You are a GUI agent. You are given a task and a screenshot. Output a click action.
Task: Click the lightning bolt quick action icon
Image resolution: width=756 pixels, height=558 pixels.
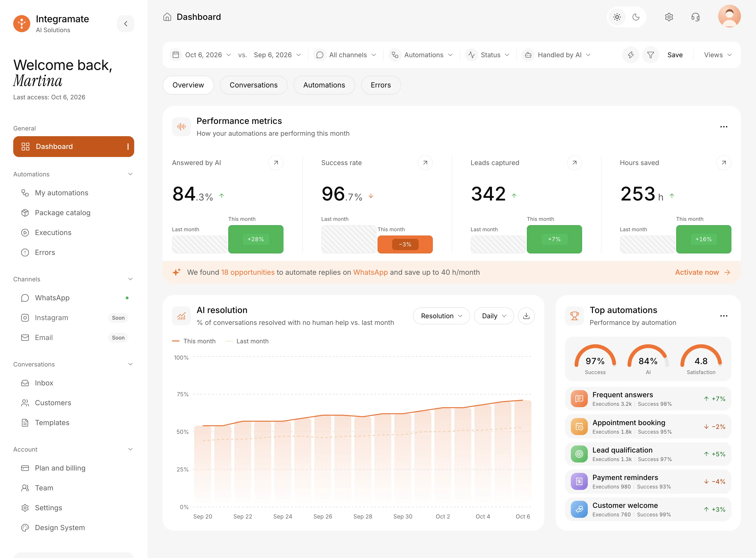[631, 55]
